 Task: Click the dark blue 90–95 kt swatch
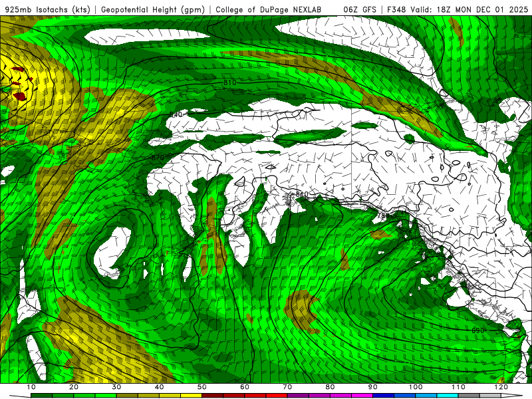click(384, 396)
